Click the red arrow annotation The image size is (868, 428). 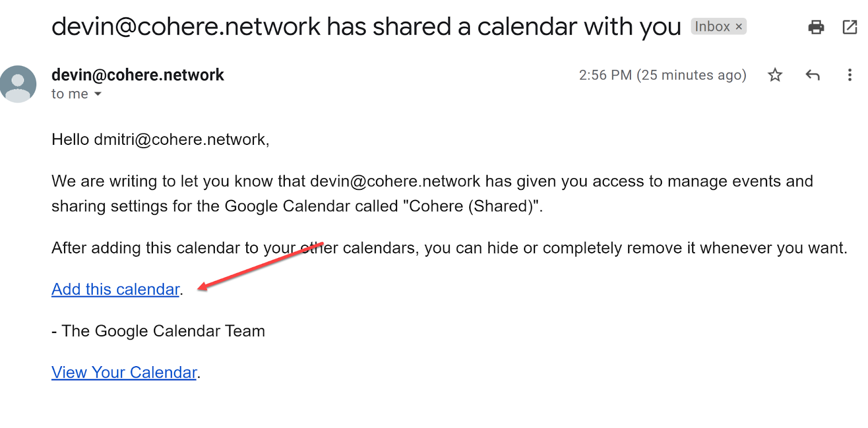[x=260, y=266]
